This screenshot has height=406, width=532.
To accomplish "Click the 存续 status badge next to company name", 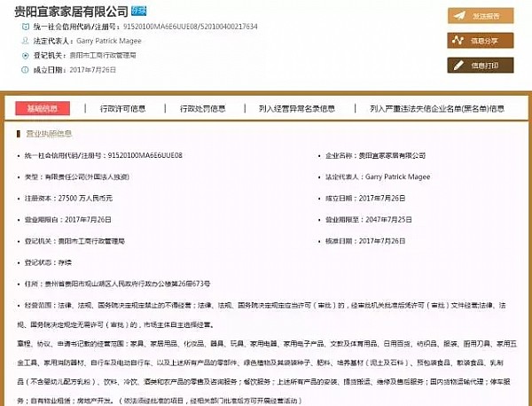I will tap(139, 12).
